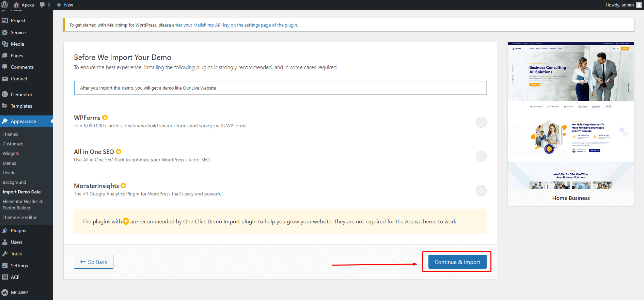Click the Go Back button
The height and width of the screenshot is (300, 644).
[94, 262]
